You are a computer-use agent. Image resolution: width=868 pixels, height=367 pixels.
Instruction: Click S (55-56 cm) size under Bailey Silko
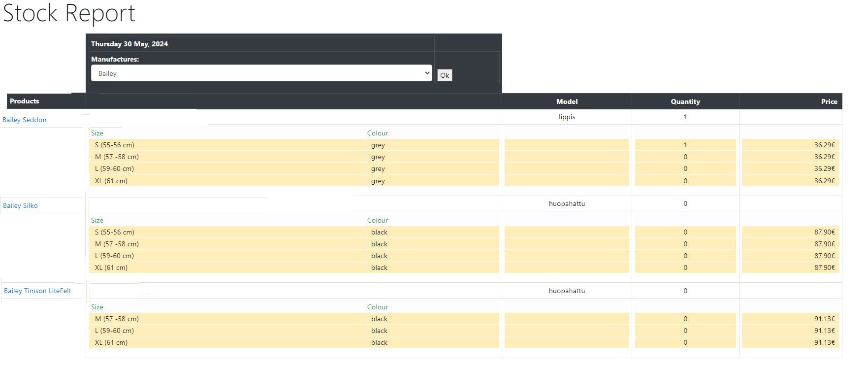pyautogui.click(x=114, y=232)
